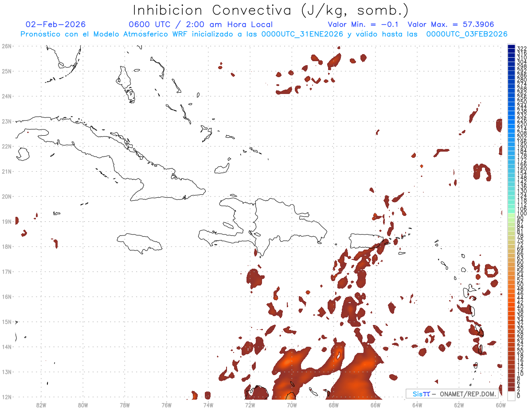Click the 23N latitude label

click(x=7, y=121)
